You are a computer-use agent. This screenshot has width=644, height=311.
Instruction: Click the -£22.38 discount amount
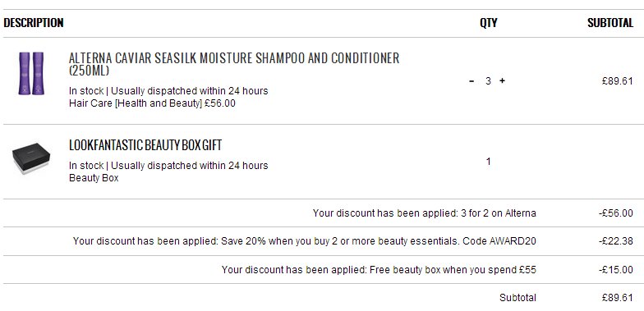616,241
